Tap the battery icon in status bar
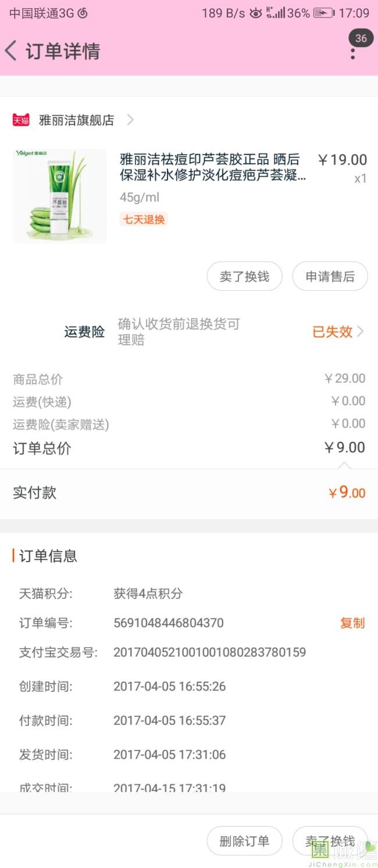 click(x=324, y=13)
